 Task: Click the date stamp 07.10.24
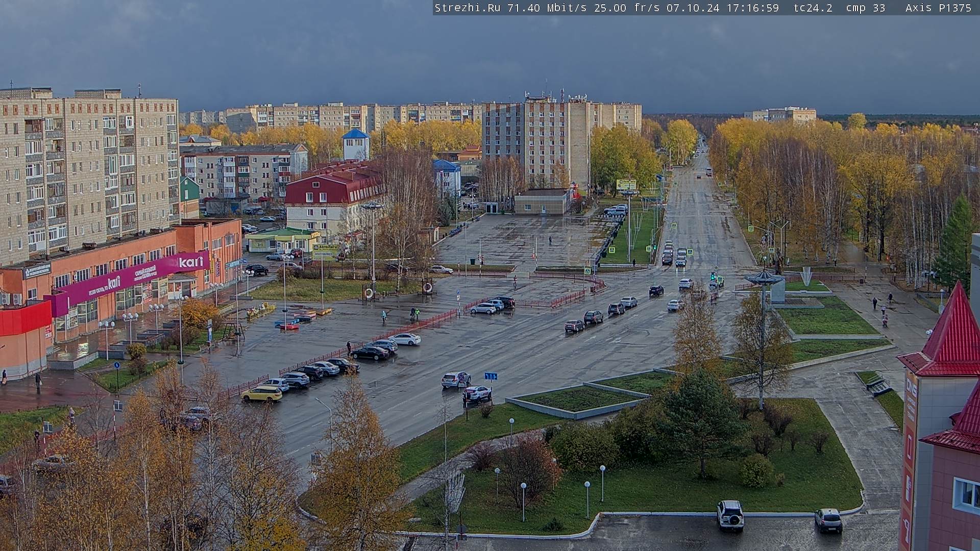click(x=693, y=8)
